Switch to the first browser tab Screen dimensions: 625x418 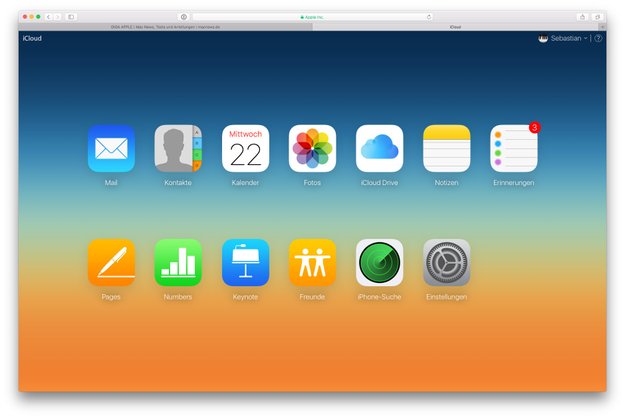coord(165,27)
